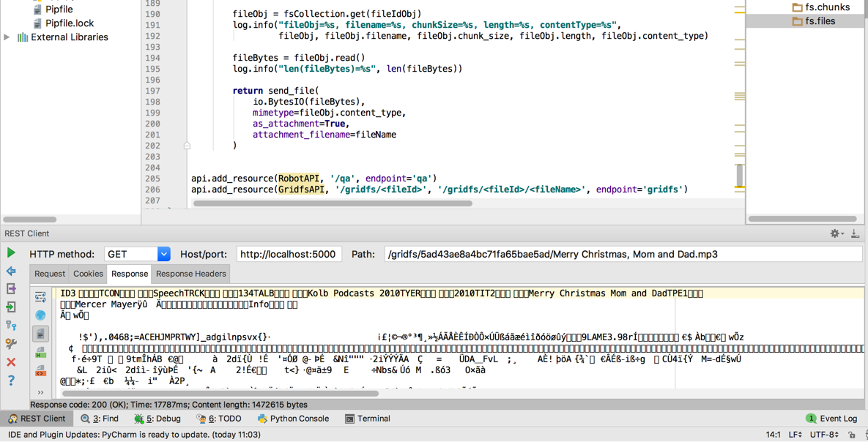Open the Response Headers tab
The height and width of the screenshot is (442, 868).
pyautogui.click(x=191, y=274)
